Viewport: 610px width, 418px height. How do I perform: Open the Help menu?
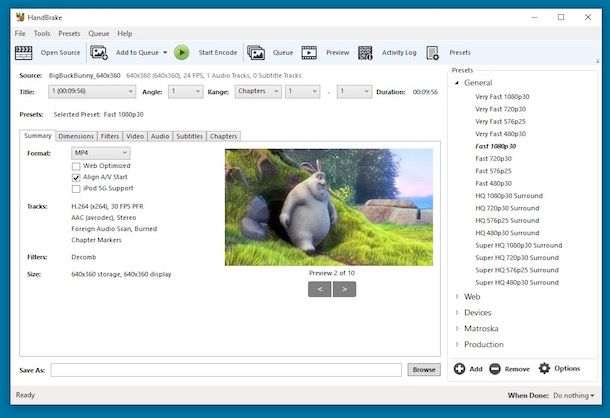(125, 33)
